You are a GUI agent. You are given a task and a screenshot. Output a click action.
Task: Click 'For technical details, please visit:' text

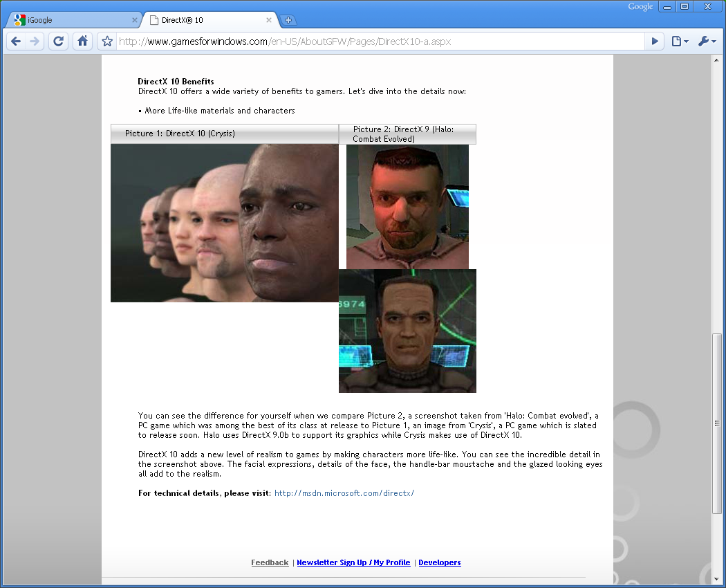coord(205,493)
